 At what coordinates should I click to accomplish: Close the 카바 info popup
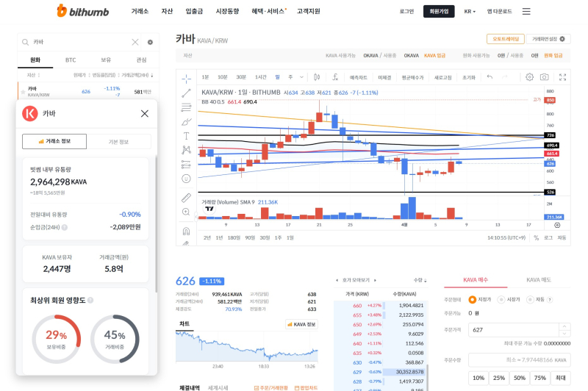point(144,113)
